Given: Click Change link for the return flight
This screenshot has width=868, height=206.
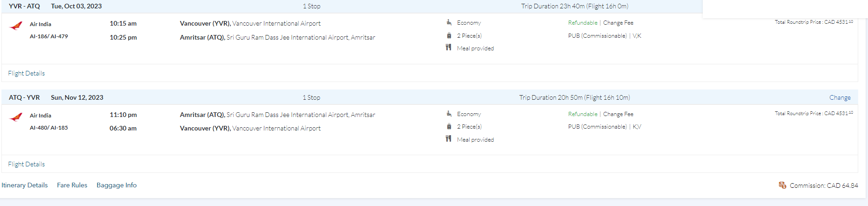Looking at the screenshot, I should [840, 97].
